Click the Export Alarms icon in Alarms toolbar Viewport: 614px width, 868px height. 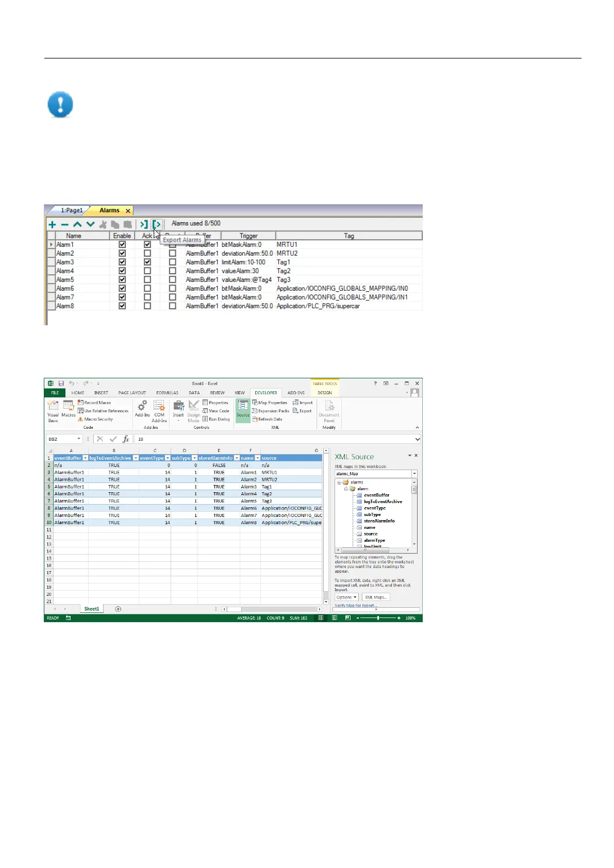pyautogui.click(x=157, y=224)
